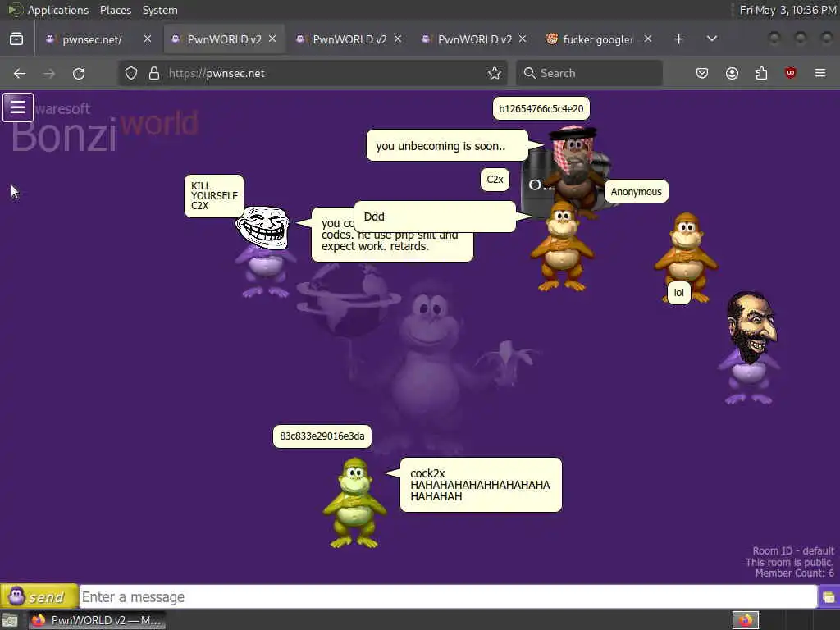
Task: Click the Ddd speech bubble
Action: pos(435,217)
